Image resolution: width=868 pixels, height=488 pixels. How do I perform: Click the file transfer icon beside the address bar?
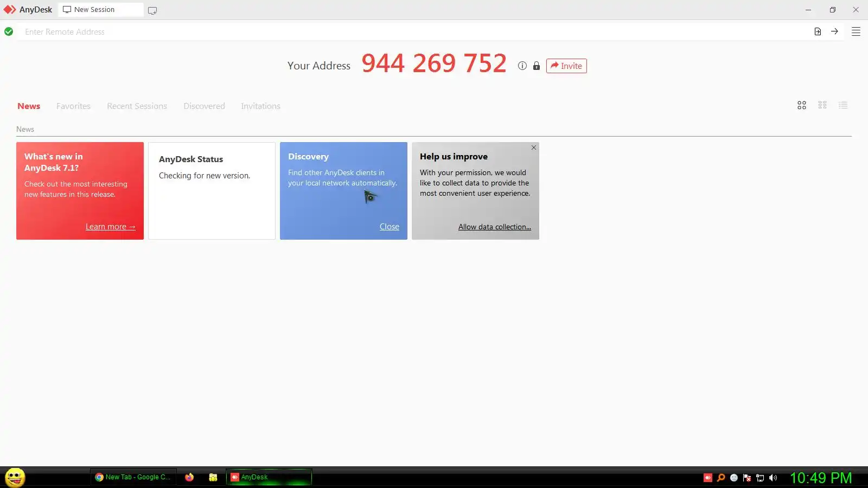(x=818, y=31)
